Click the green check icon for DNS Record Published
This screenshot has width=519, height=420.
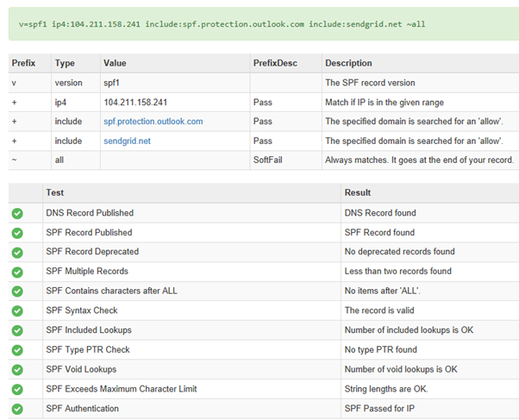coord(17,214)
